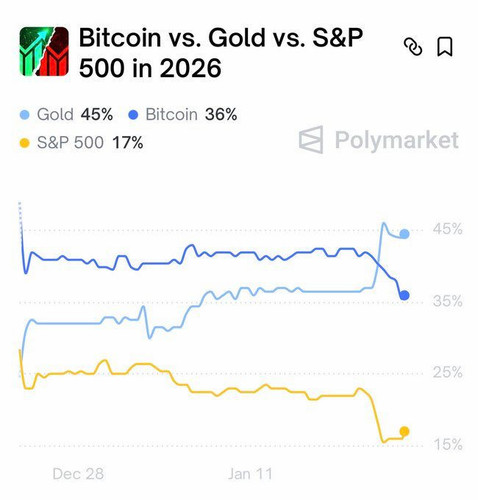Open the market title heading

pyautogui.click(x=221, y=52)
